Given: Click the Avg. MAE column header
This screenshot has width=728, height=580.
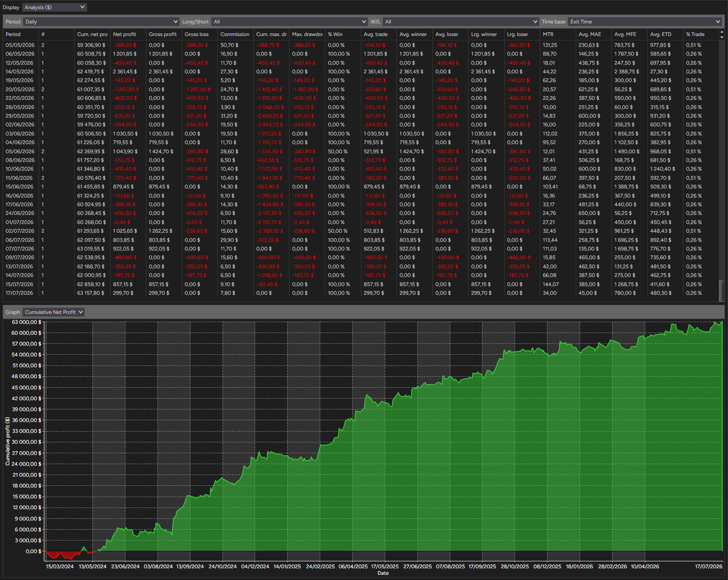Looking at the screenshot, I should 594,34.
